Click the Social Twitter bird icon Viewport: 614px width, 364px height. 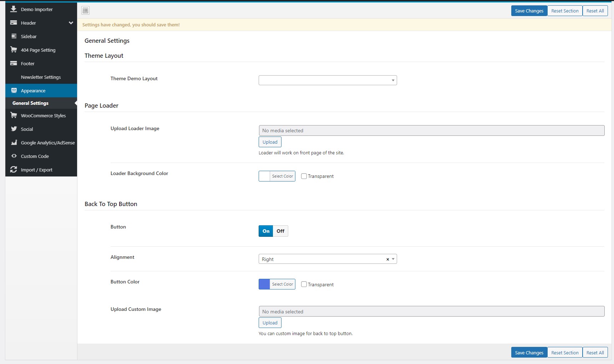[x=14, y=129]
